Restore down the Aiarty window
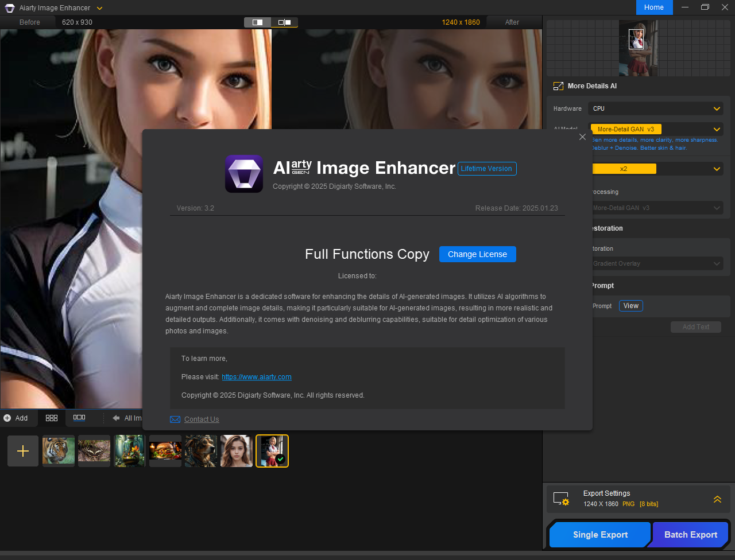This screenshot has width=735, height=560. [x=705, y=7]
